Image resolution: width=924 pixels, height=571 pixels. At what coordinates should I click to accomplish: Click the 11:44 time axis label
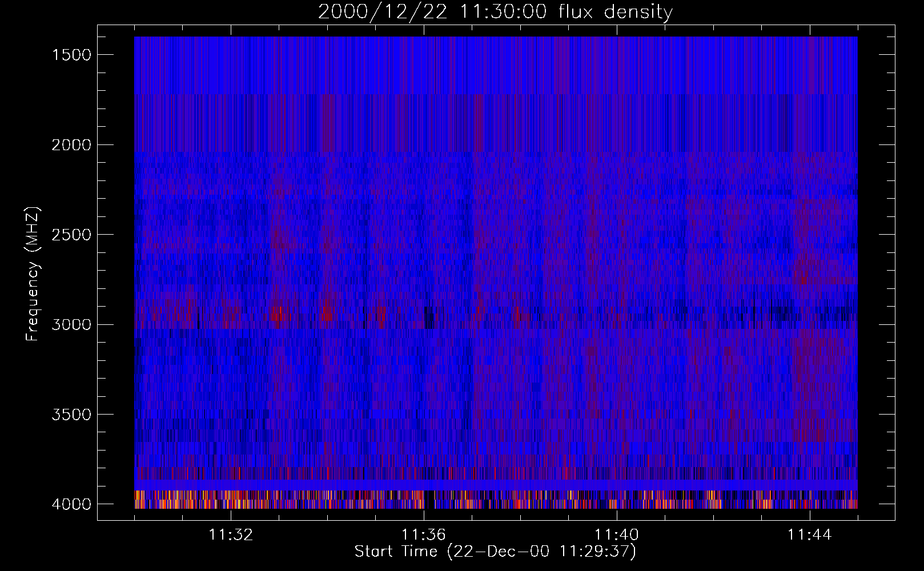click(x=810, y=535)
